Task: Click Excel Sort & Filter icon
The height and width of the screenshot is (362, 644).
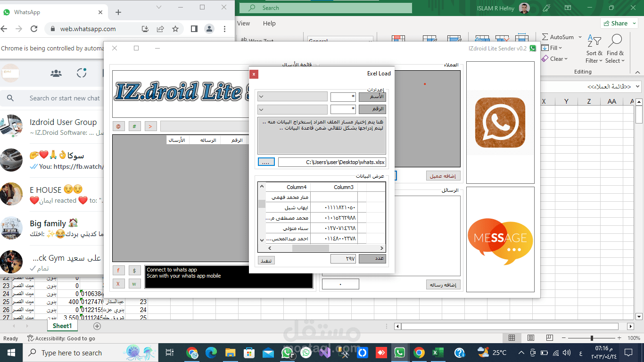Action: tap(594, 49)
